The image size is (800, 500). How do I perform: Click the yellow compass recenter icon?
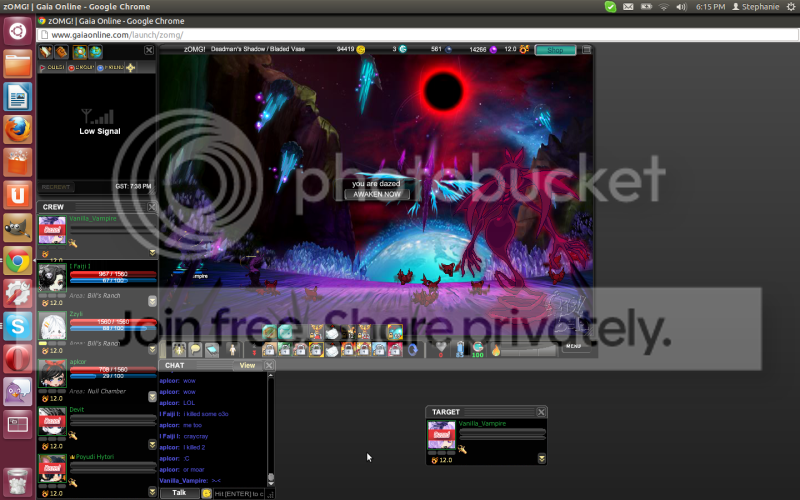(x=131, y=67)
